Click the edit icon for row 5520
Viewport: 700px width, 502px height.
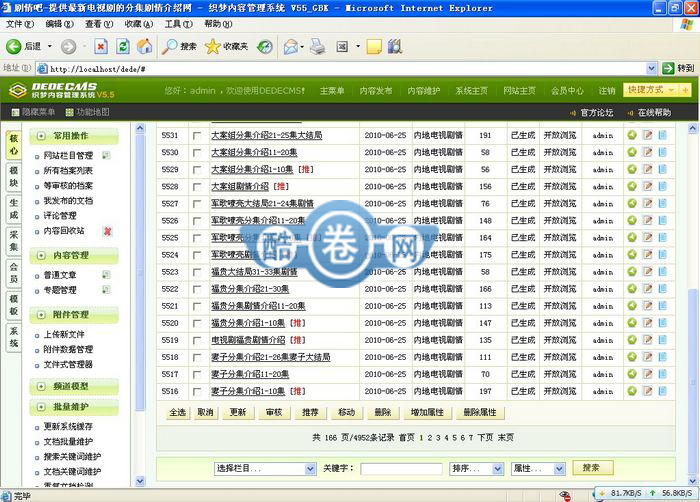[x=647, y=322]
